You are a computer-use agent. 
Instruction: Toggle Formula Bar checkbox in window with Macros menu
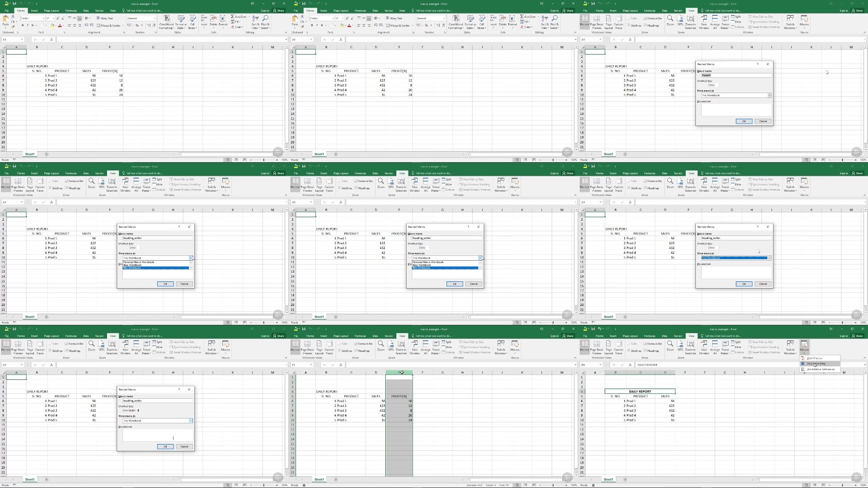(x=645, y=344)
